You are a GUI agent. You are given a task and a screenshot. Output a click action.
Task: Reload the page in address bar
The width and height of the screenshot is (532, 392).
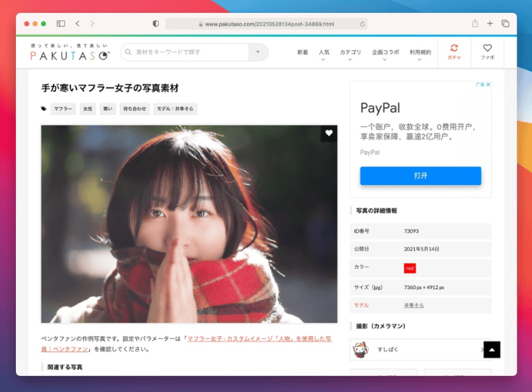point(363,24)
